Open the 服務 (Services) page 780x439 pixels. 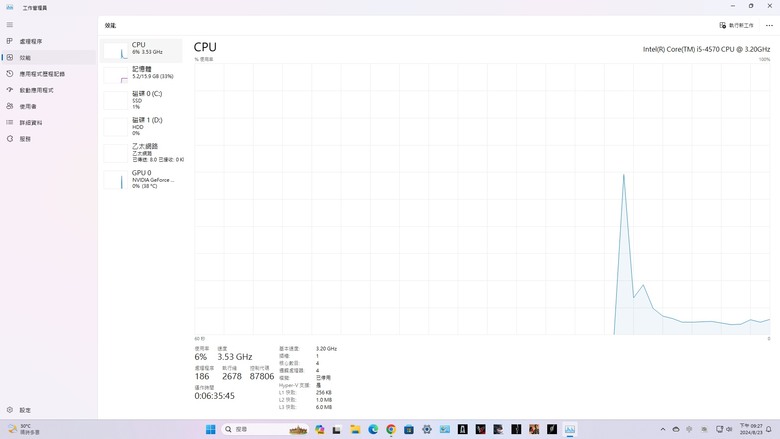48,139
